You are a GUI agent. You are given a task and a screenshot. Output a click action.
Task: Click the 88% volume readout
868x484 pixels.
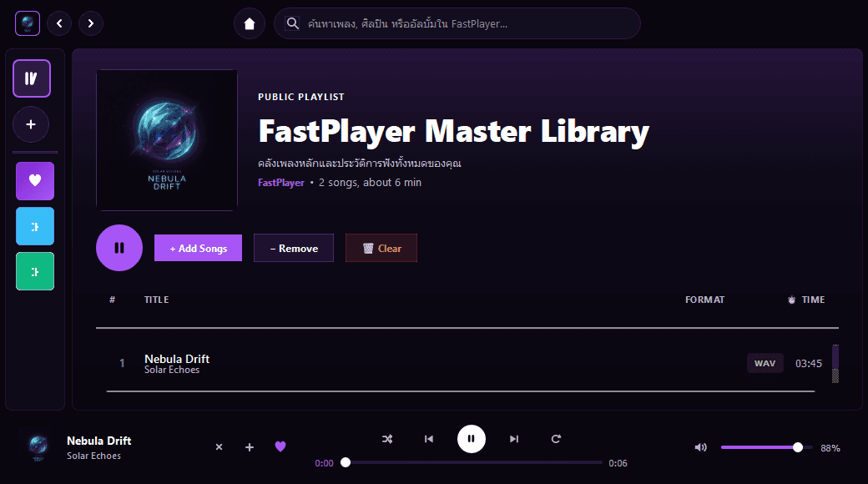(830, 448)
